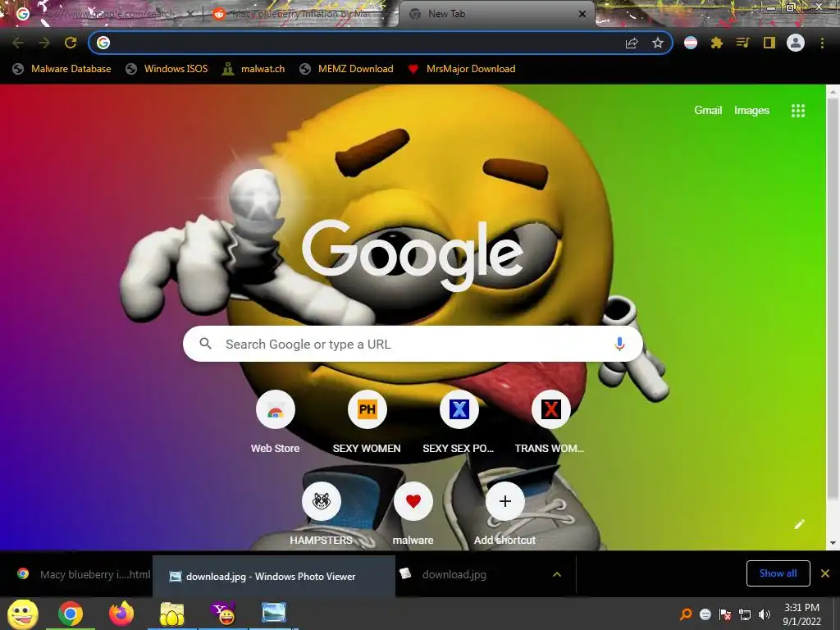The width and height of the screenshot is (840, 630).
Task: Close the downloads bar
Action: pos(825,573)
